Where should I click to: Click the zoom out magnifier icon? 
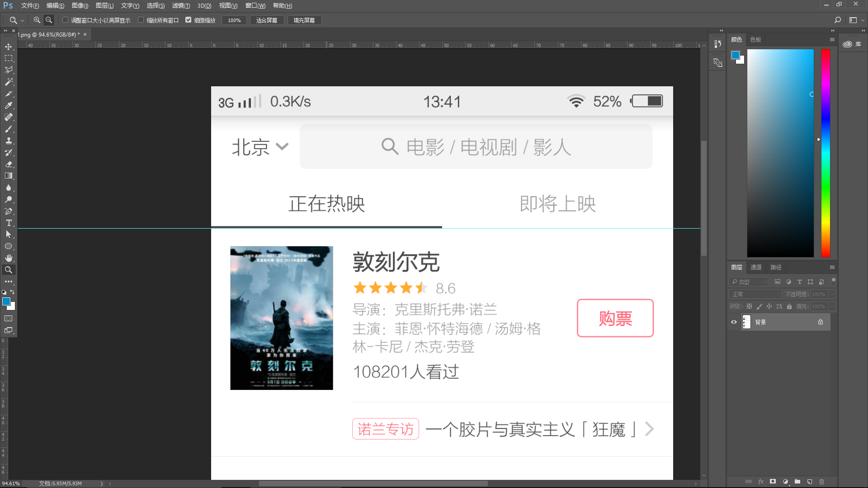tap(49, 20)
